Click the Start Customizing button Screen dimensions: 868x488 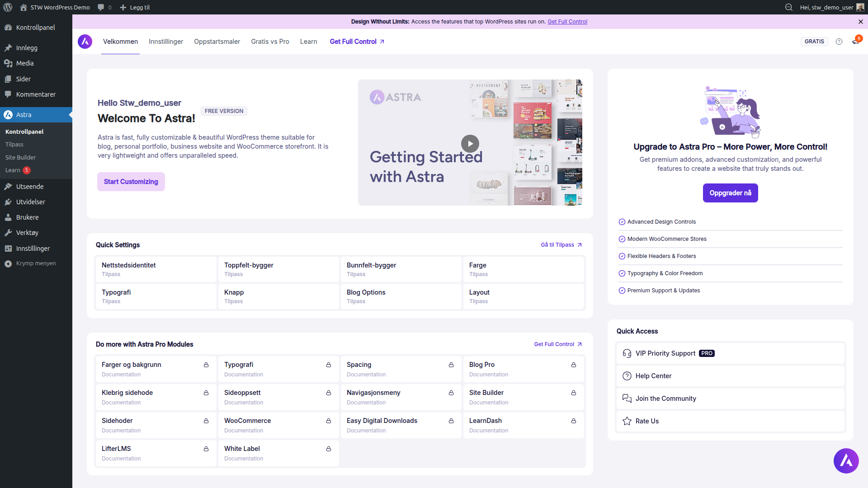[131, 182]
